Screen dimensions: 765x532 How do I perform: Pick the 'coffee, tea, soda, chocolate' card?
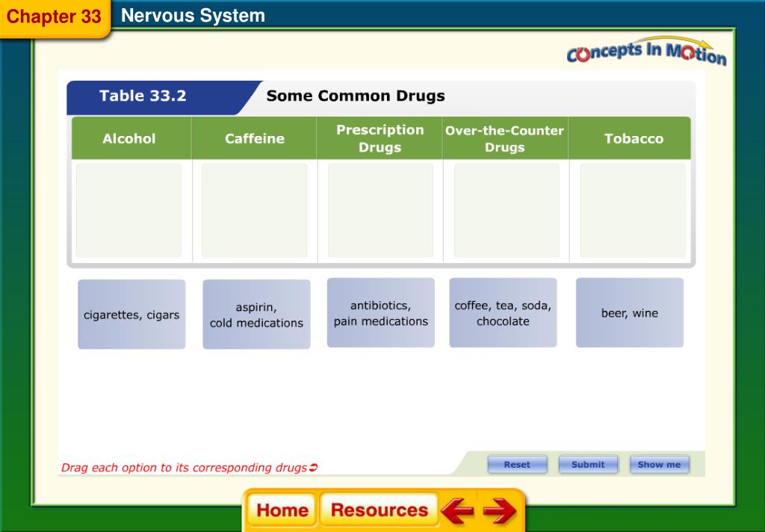pyautogui.click(x=503, y=313)
